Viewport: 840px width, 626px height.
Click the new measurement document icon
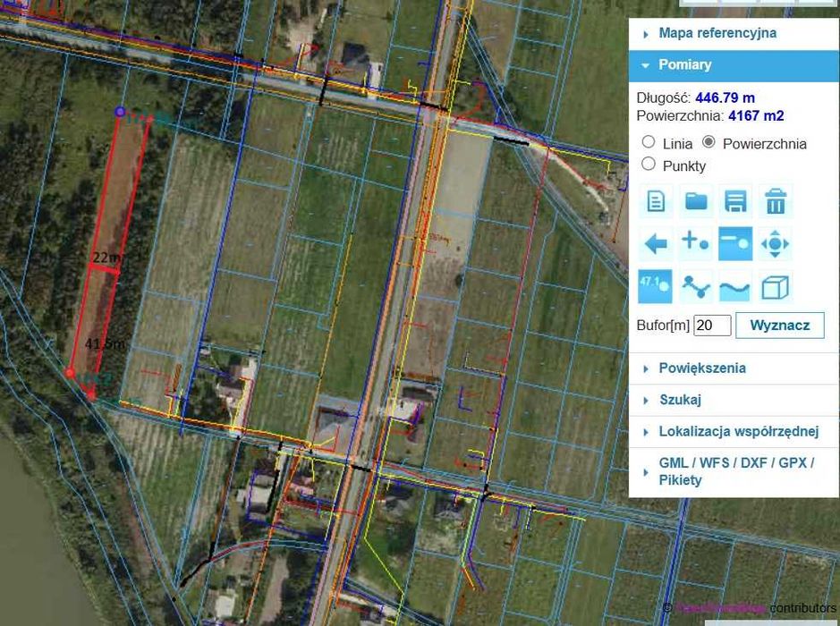[x=656, y=201]
